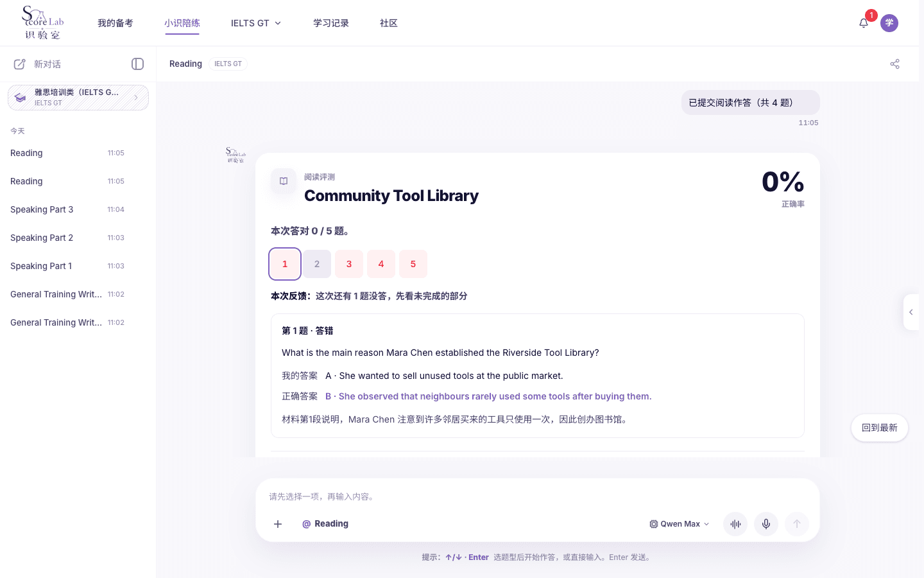Click the reading book icon on card
Screen dimensions: 924x578
click(284, 181)
